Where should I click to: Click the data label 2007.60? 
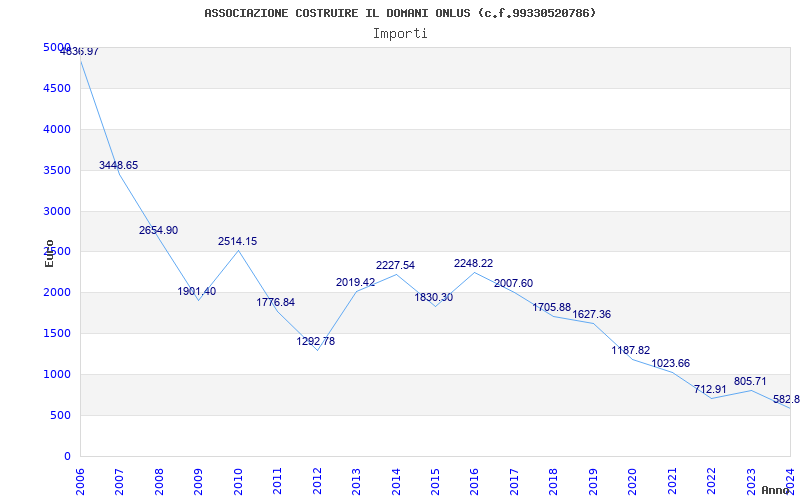pyautogui.click(x=513, y=283)
